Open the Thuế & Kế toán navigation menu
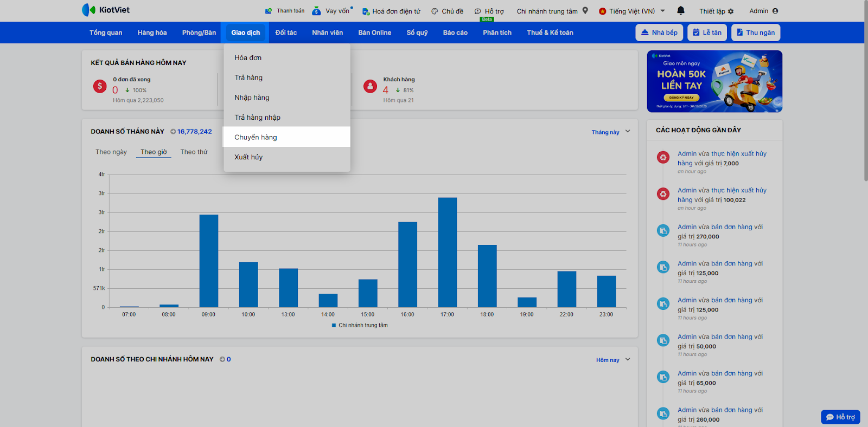This screenshot has width=868, height=427. [x=550, y=33]
